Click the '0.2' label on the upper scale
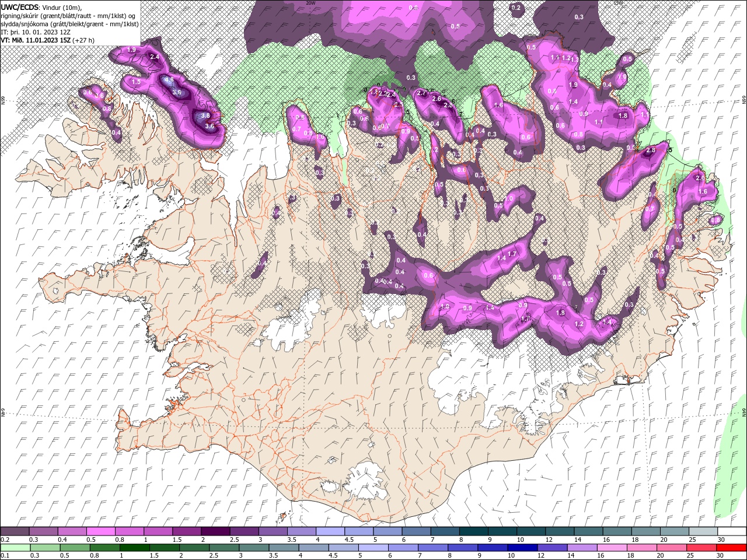 coord(5,540)
